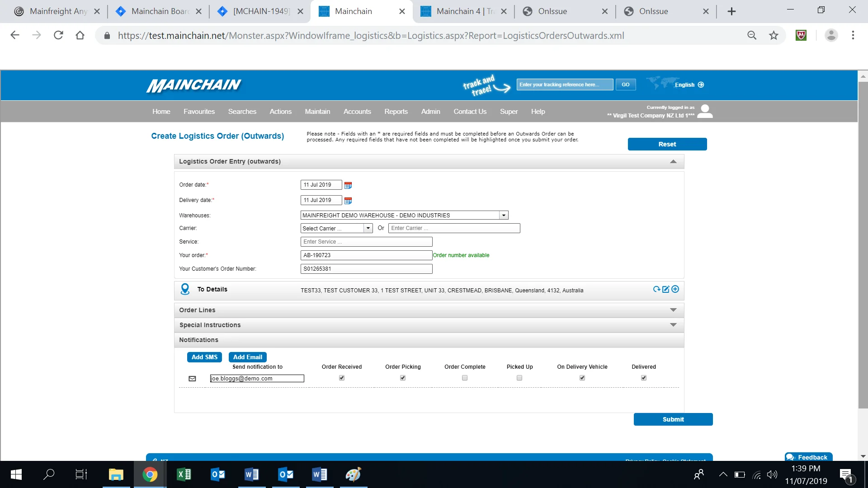Viewport: 868px width, 488px height.
Task: Click the Your order number input field
Action: point(366,255)
